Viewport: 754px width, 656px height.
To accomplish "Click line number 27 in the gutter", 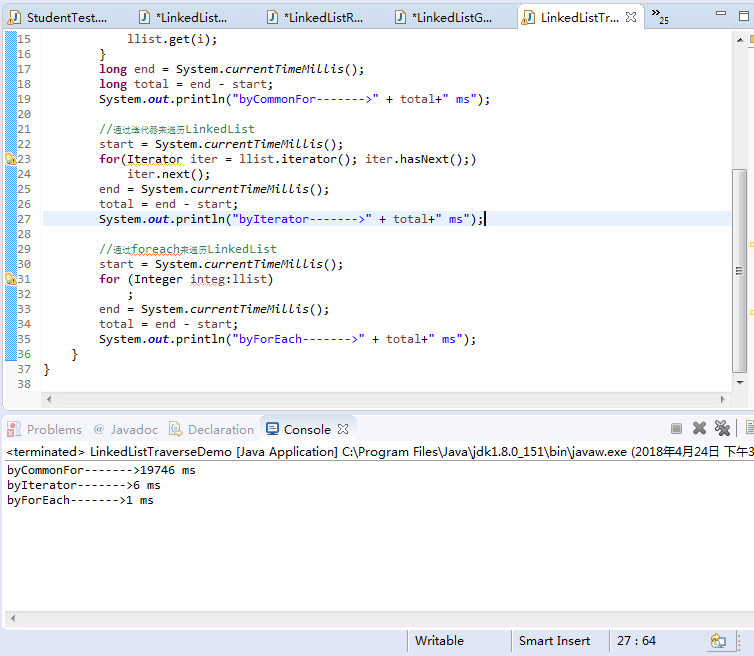I will 24,219.
